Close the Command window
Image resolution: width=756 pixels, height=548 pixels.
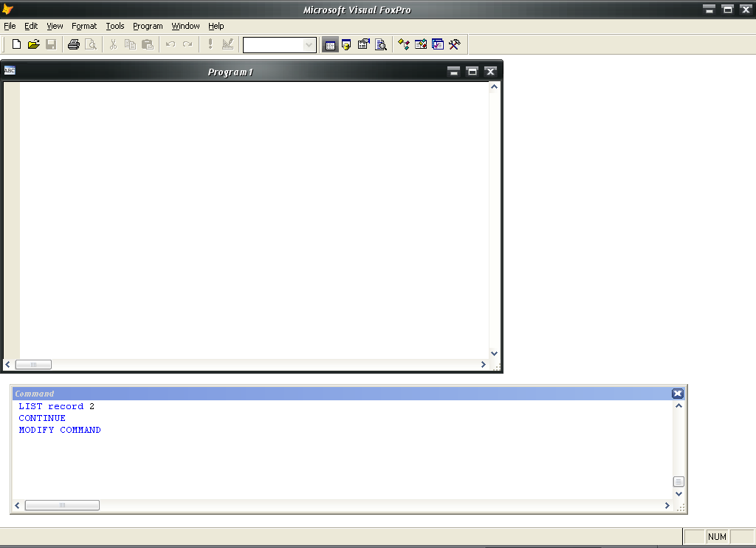tap(678, 394)
